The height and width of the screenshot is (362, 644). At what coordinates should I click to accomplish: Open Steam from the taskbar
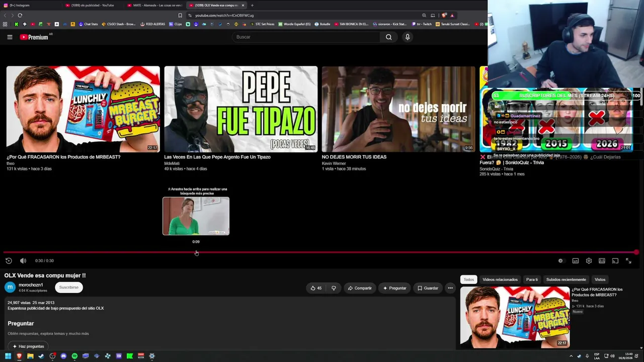click(41, 356)
